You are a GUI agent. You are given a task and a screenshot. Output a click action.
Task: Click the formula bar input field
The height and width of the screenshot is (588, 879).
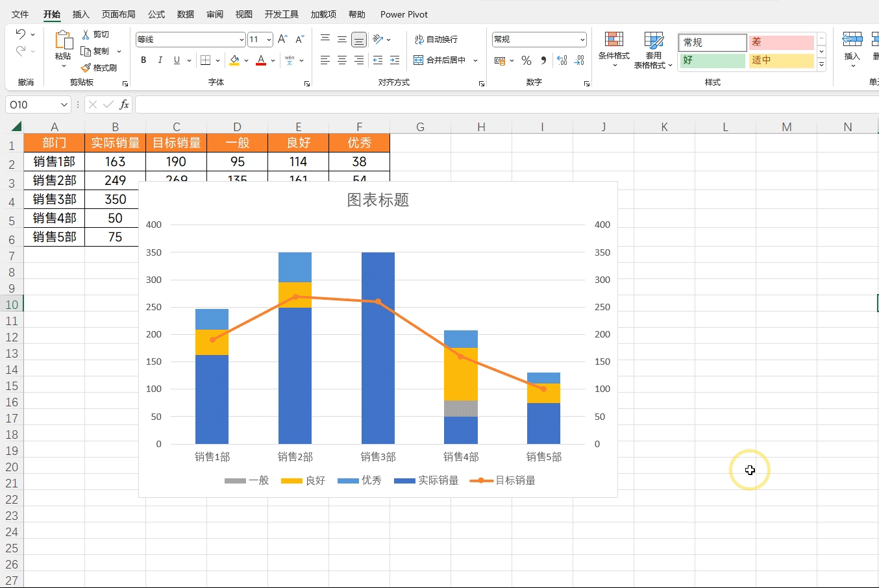506,104
